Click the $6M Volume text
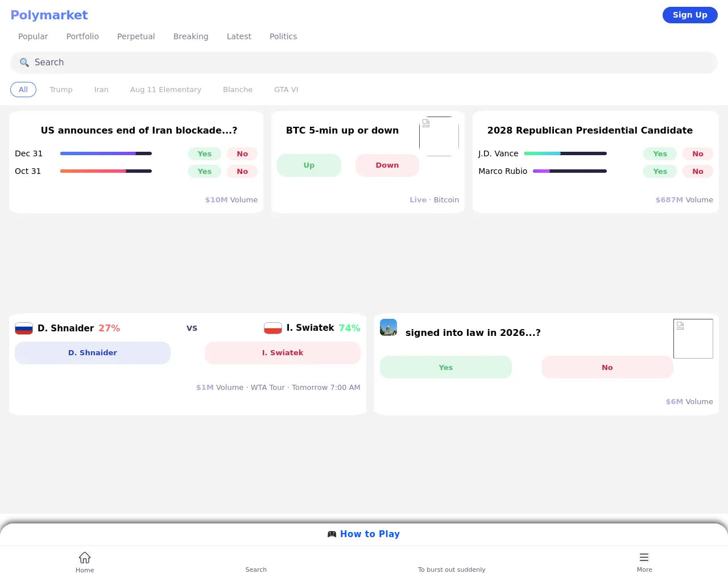The width and height of the screenshot is (728, 582). pyautogui.click(x=689, y=402)
